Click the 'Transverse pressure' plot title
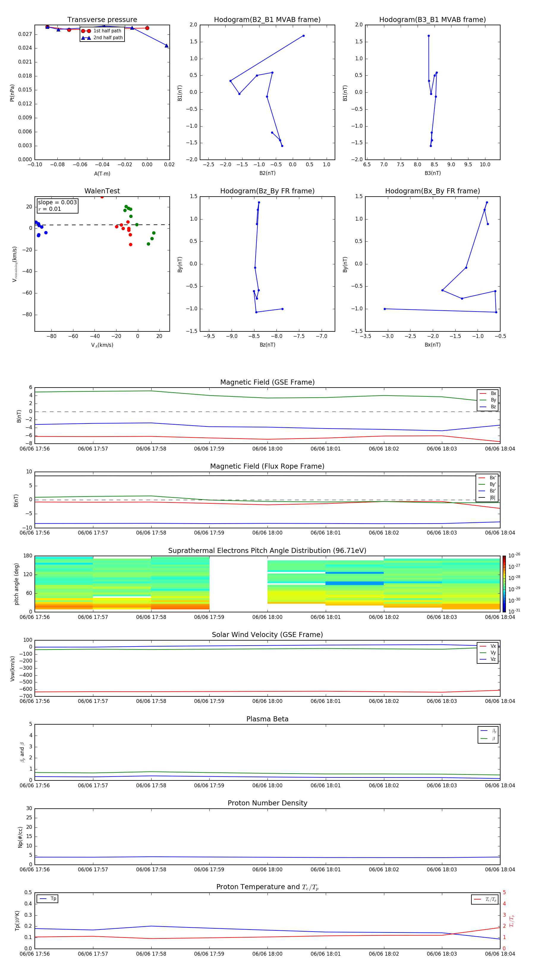This screenshot has width=535, height=980. (102, 20)
